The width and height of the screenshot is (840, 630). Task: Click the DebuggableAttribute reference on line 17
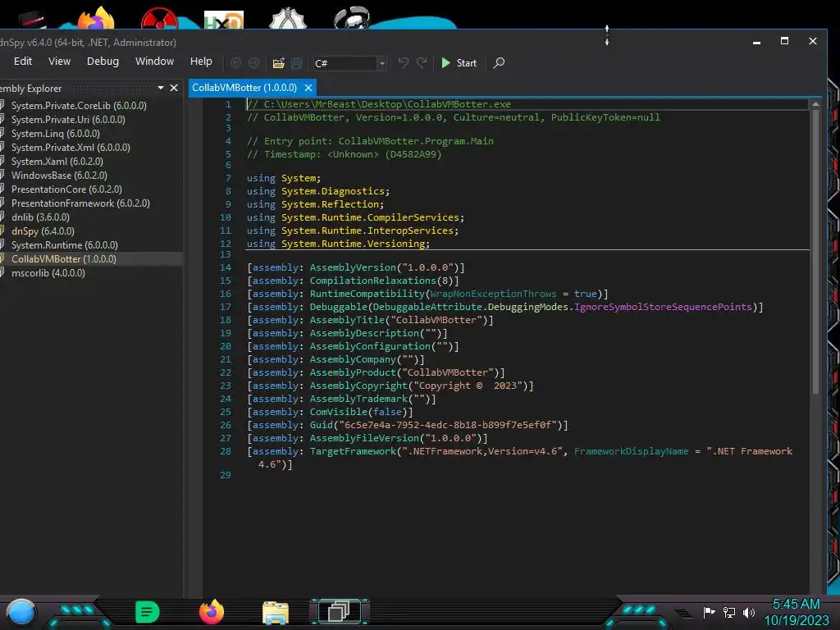click(427, 307)
